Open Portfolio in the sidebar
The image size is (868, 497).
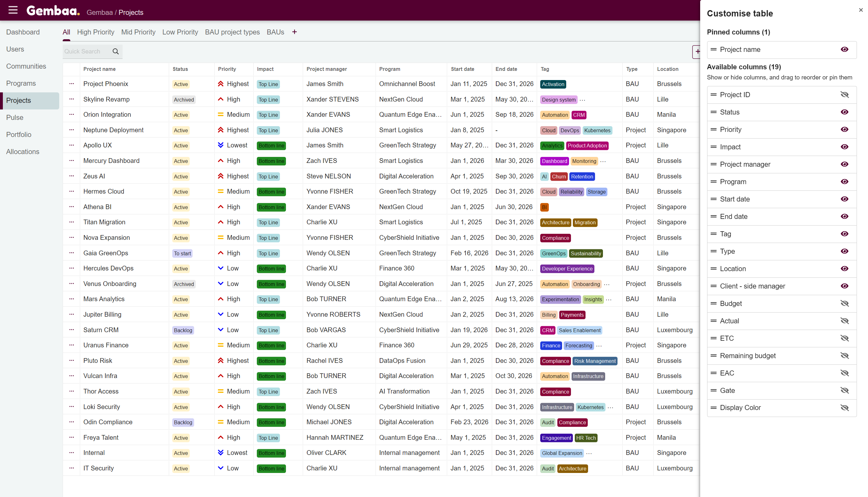[x=19, y=134]
